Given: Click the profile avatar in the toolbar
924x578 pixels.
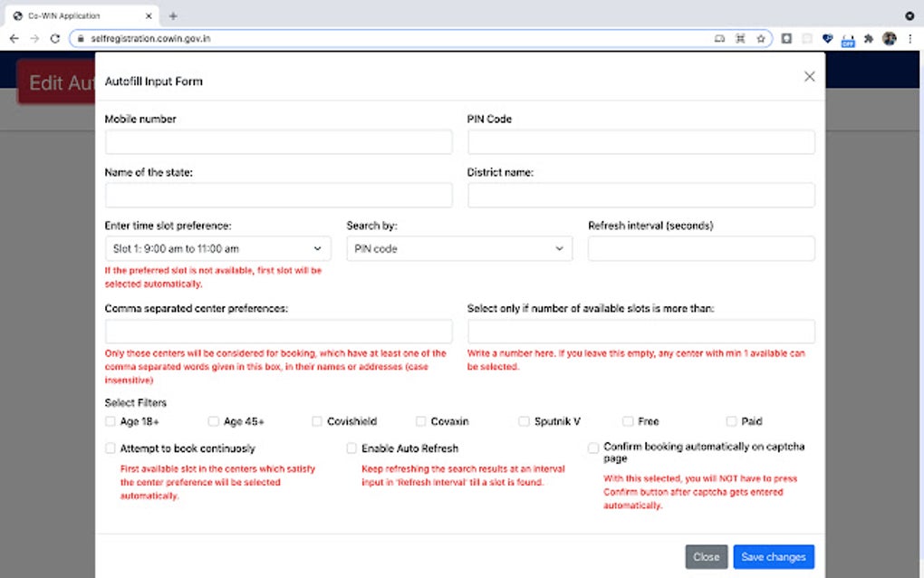Looking at the screenshot, I should click(x=890, y=39).
